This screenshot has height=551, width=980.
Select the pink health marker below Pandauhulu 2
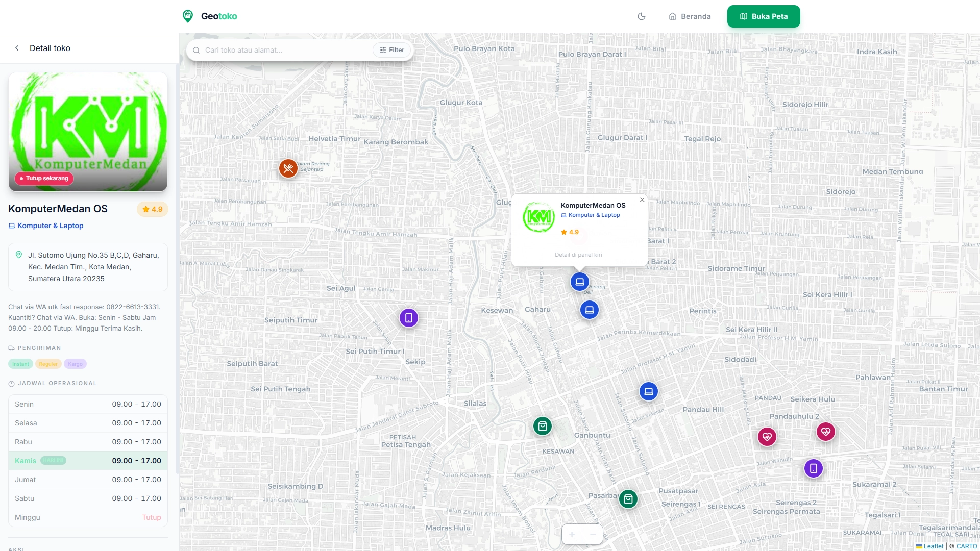(x=767, y=436)
